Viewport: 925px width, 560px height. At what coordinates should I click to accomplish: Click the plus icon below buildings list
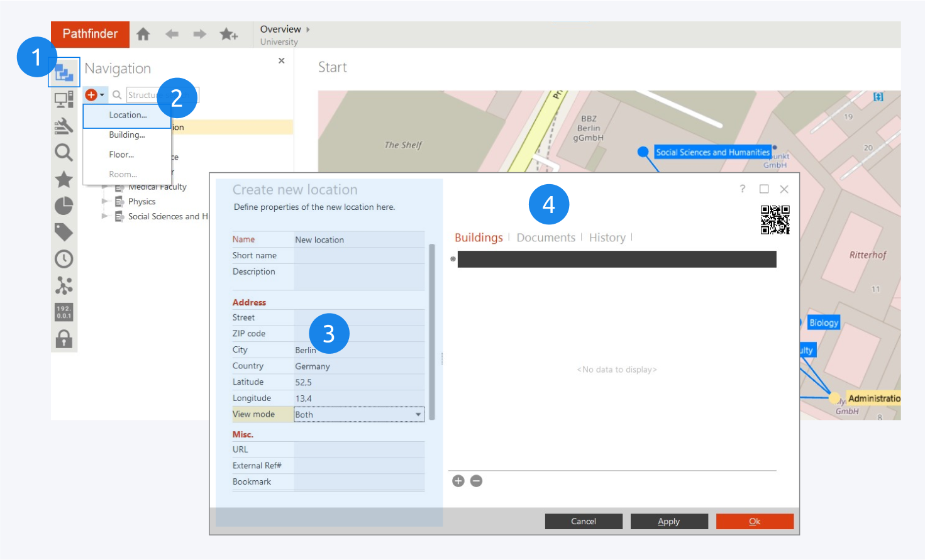pyautogui.click(x=458, y=481)
